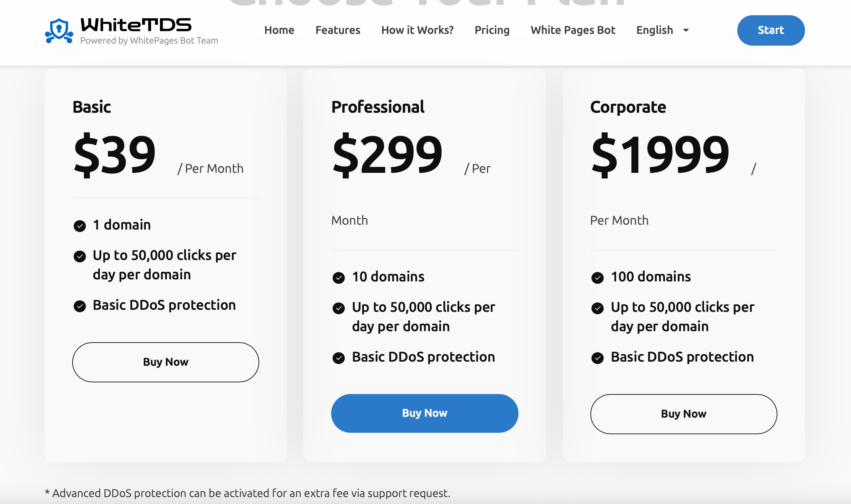
Task: Open the English language selector
Action: tap(663, 30)
